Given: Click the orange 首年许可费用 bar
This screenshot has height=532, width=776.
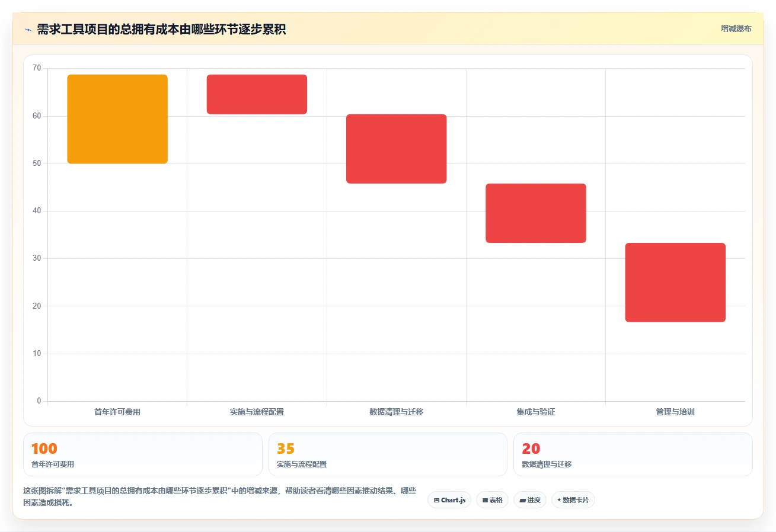Looking at the screenshot, I should point(117,119).
